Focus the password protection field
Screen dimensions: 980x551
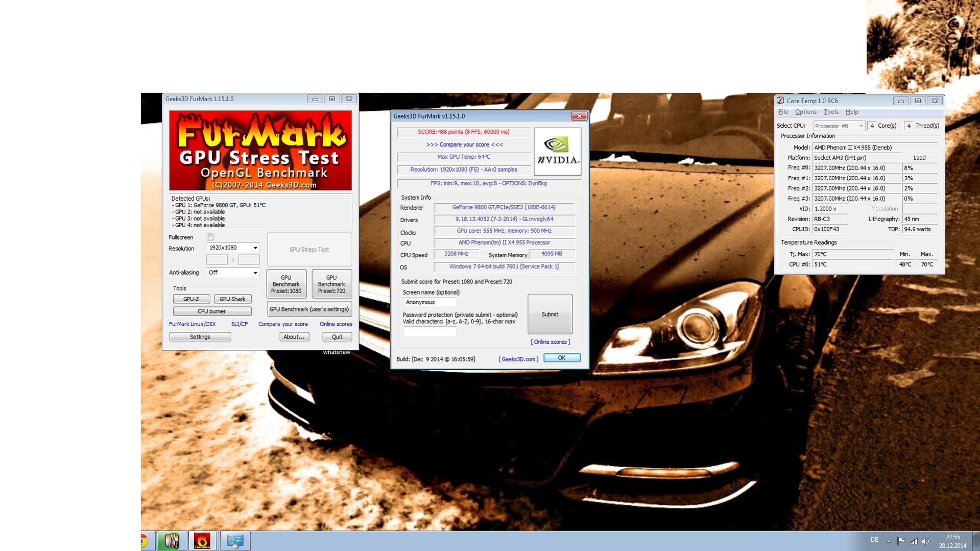(x=430, y=332)
